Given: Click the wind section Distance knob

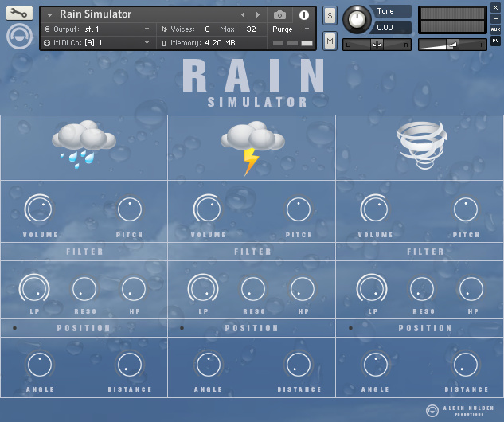Looking at the screenshot, I should coord(466,364).
